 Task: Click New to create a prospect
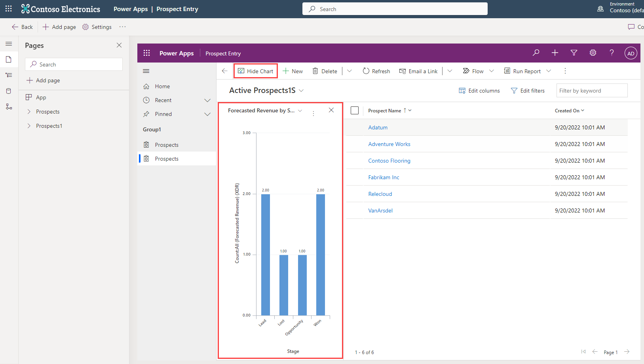[x=293, y=71]
